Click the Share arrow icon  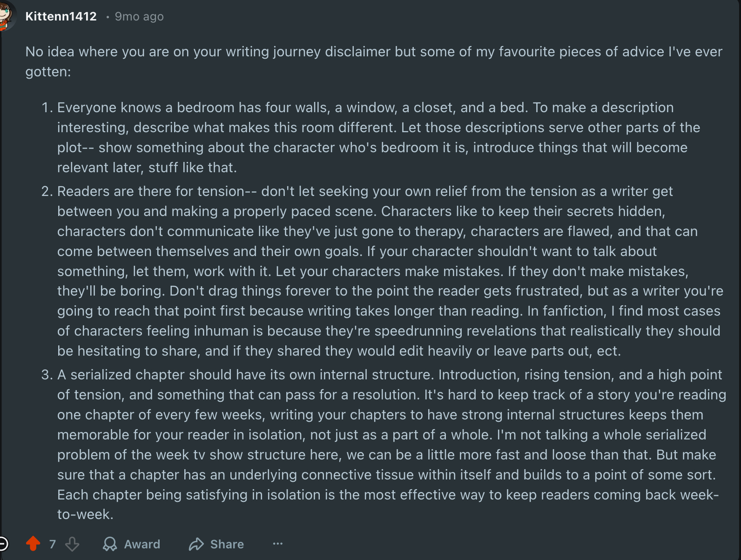tap(196, 544)
